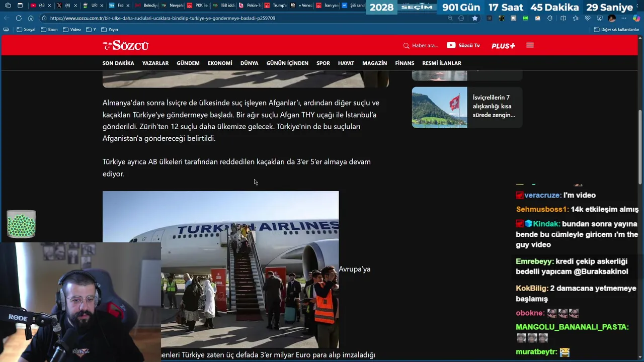Switch to the Belediye tab
The width and height of the screenshot is (644, 362).
tap(146, 6)
